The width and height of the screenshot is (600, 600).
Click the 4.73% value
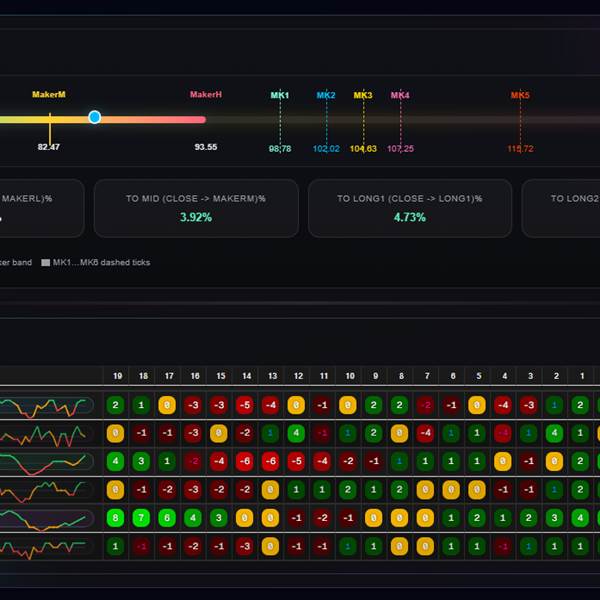click(410, 217)
